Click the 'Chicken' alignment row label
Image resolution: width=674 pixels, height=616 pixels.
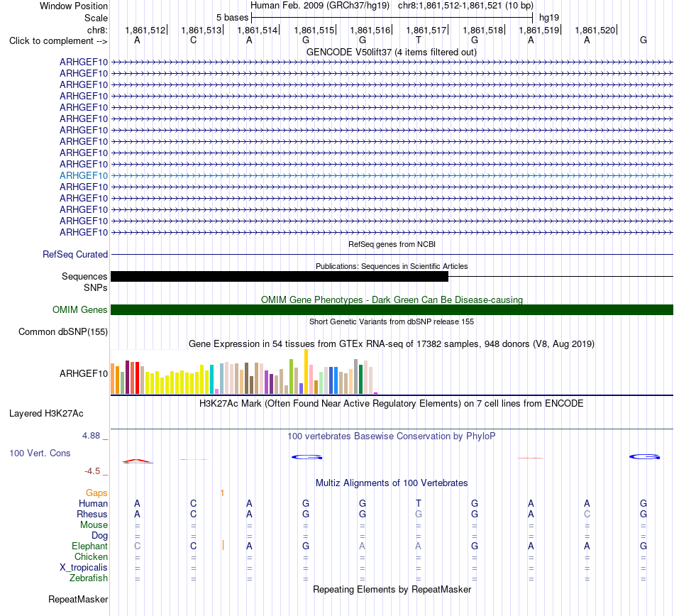pyautogui.click(x=91, y=556)
